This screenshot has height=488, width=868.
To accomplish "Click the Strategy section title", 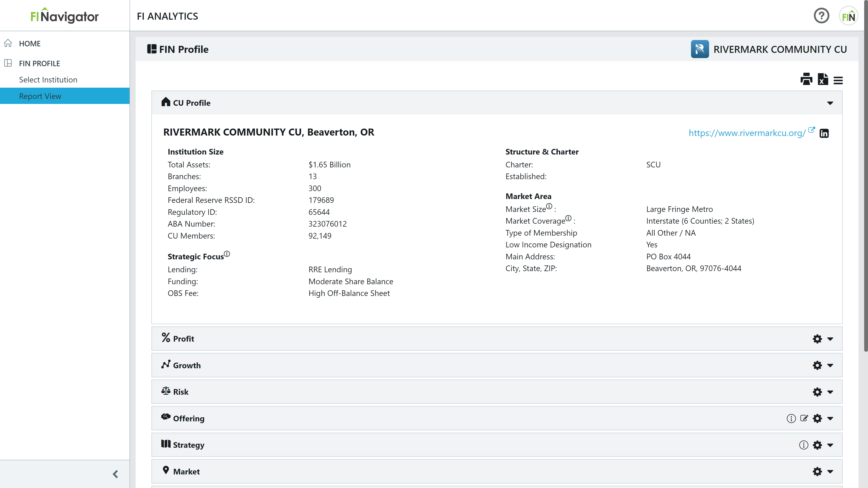I will (x=189, y=445).
